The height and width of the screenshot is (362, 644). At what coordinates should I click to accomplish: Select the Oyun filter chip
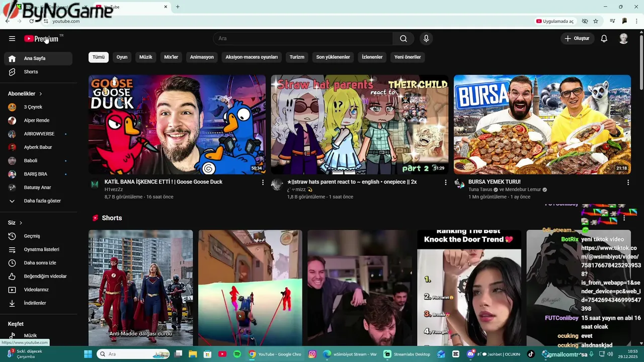tap(122, 57)
